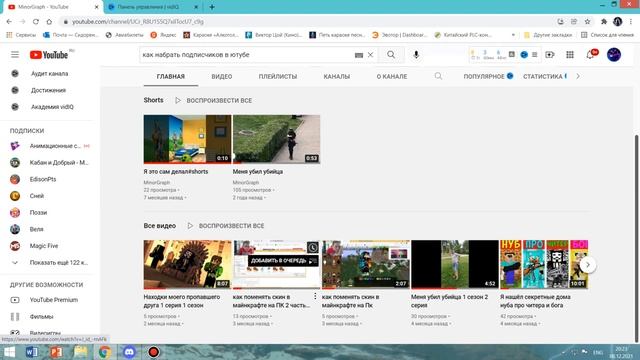Image resolution: width=640 pixels, height=360 pixels.
Task: Open Windows Start menu
Action: pos(9,352)
